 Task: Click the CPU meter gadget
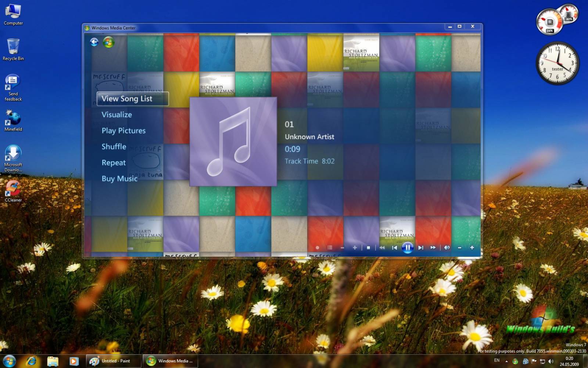[x=549, y=22]
